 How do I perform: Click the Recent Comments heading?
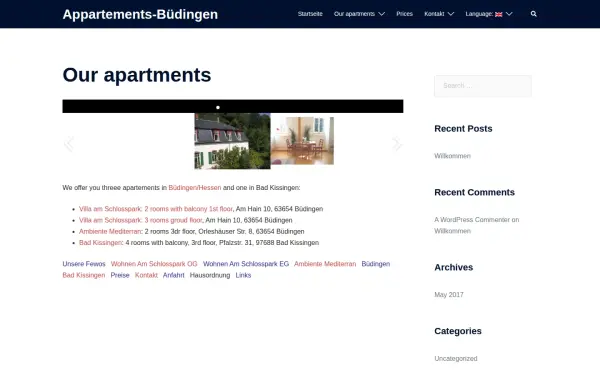coord(474,192)
